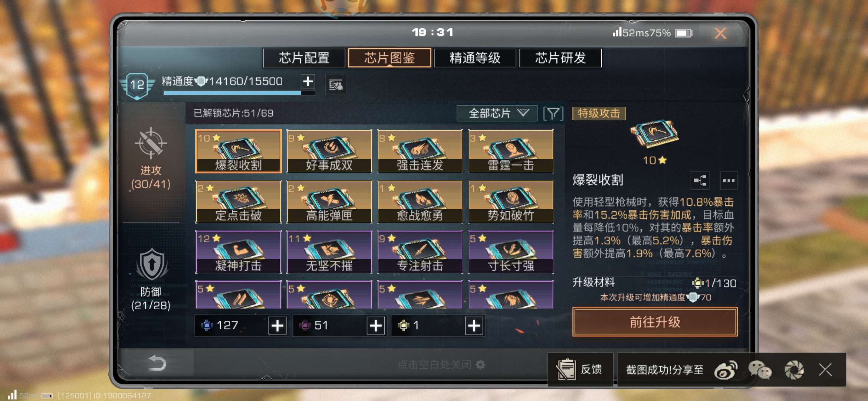Open the 进攻 offense category icon
868x401 pixels.
151,143
